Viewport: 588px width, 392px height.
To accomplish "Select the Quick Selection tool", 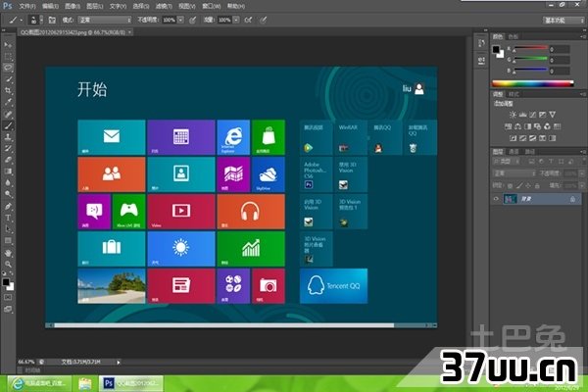I will tap(8, 79).
